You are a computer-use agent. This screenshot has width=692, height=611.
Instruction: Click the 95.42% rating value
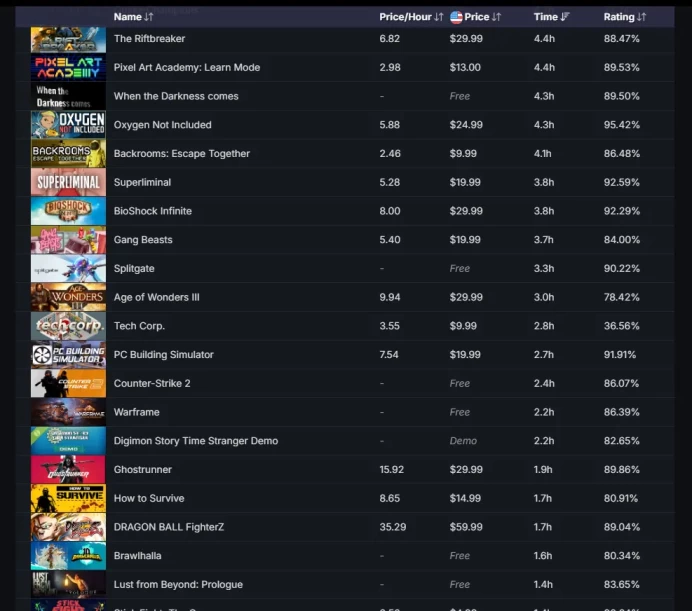coord(621,125)
